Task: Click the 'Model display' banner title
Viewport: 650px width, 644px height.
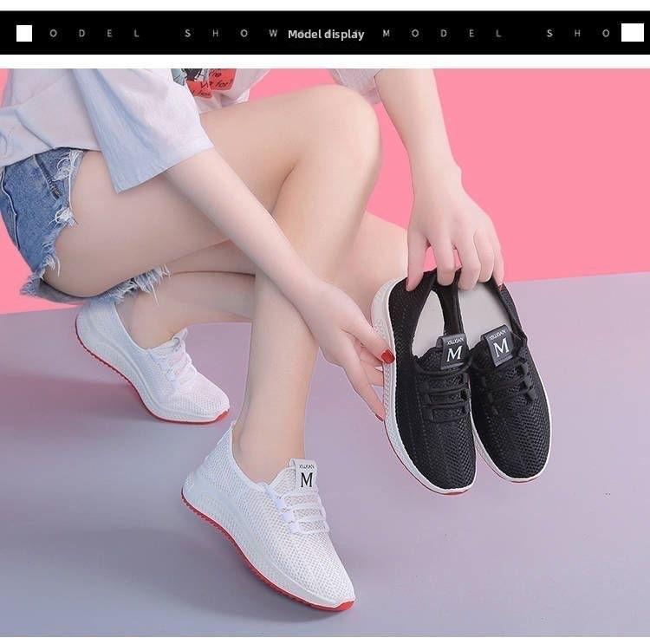Action: pyautogui.click(x=326, y=34)
